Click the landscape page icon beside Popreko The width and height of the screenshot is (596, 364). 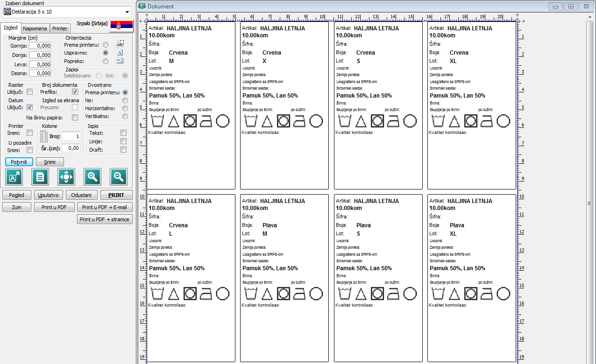(120, 61)
